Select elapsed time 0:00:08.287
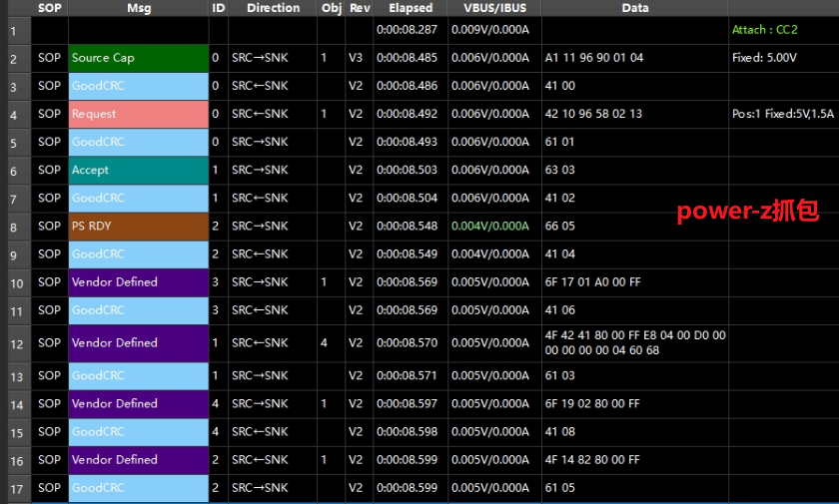This screenshot has width=839, height=504. 407,30
